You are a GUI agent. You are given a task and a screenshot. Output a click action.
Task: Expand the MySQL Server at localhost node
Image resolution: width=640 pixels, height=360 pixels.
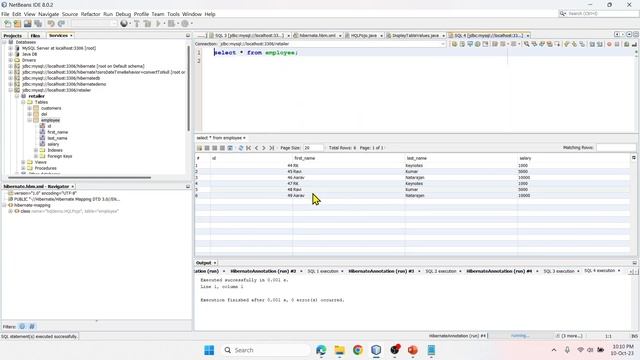[11, 48]
